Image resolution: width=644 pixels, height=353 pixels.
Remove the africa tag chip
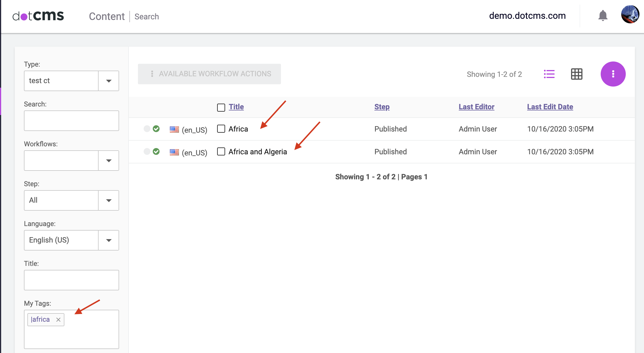(59, 319)
